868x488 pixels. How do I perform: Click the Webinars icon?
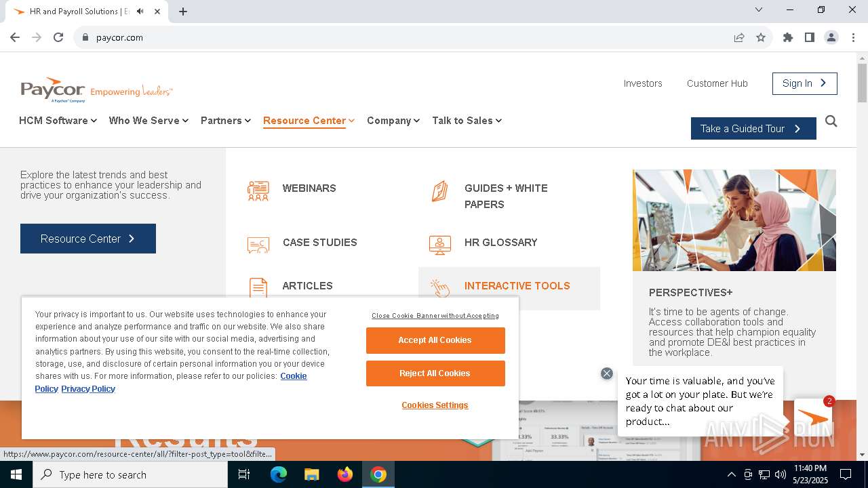(x=258, y=191)
